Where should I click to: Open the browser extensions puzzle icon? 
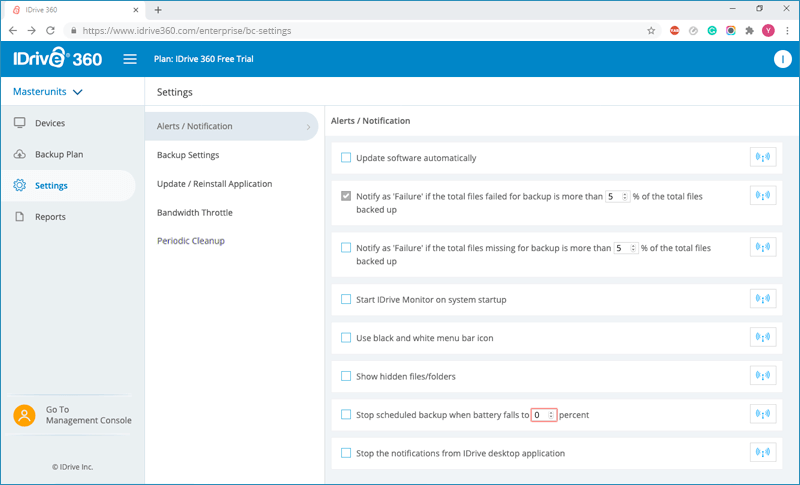coord(749,31)
